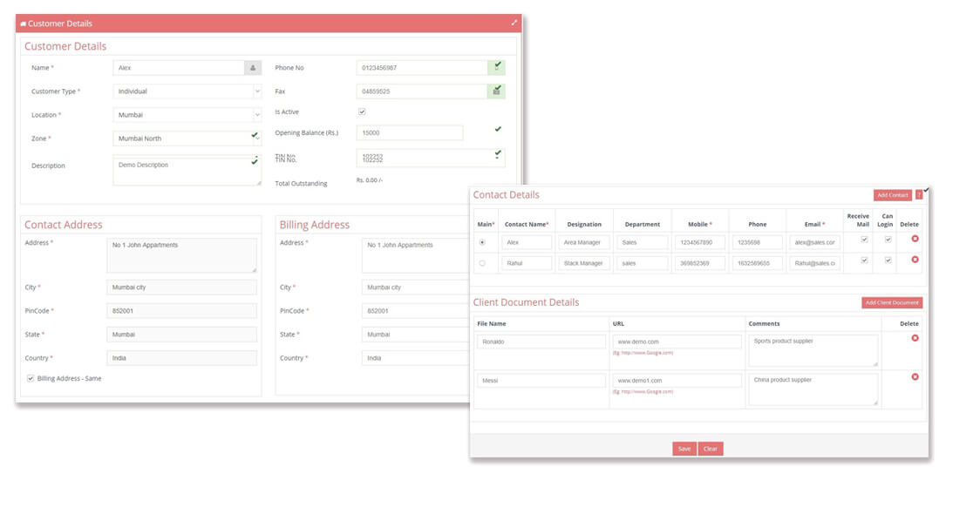Delete the Messi document entry
The width and height of the screenshot is (980, 521).
tap(914, 377)
